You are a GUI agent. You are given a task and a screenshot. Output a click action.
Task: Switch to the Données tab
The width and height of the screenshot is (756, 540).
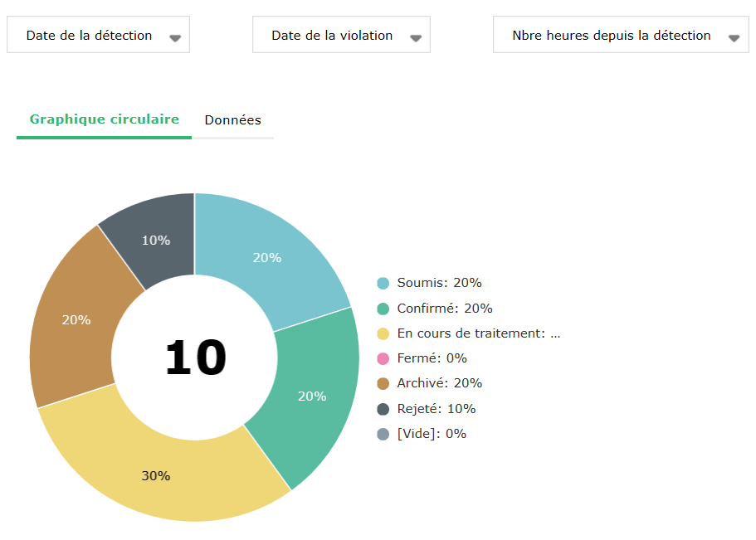coord(232,120)
